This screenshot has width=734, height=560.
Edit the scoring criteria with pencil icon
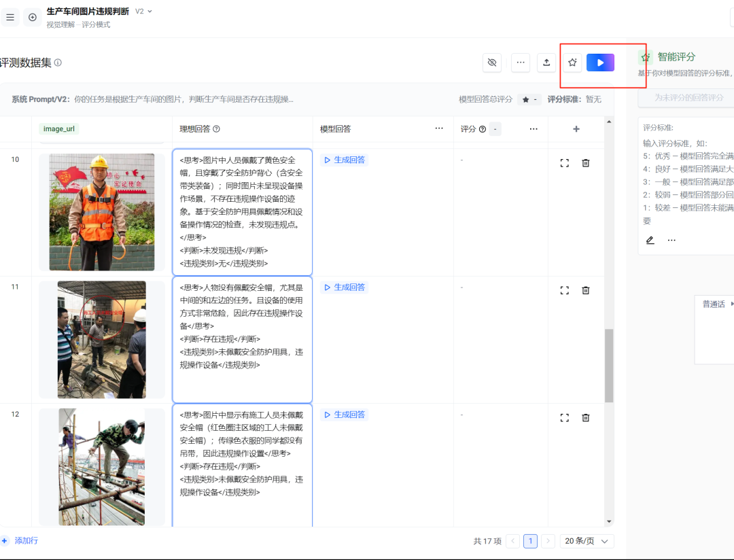[650, 240]
